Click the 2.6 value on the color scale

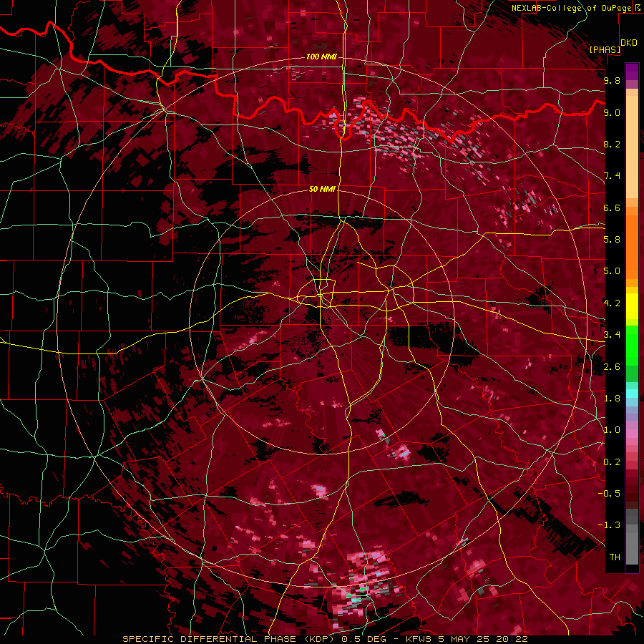coord(612,367)
